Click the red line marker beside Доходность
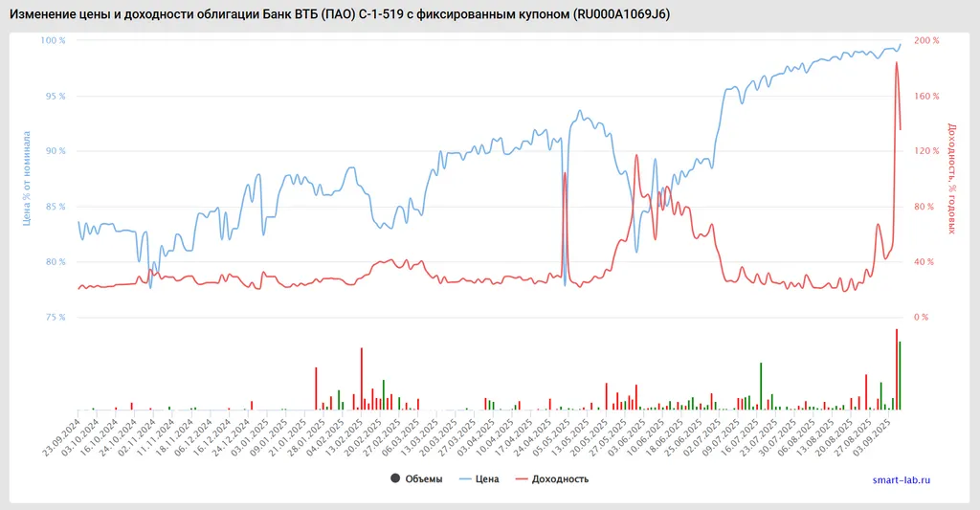Screen dimensions: 980x510 click(x=522, y=478)
